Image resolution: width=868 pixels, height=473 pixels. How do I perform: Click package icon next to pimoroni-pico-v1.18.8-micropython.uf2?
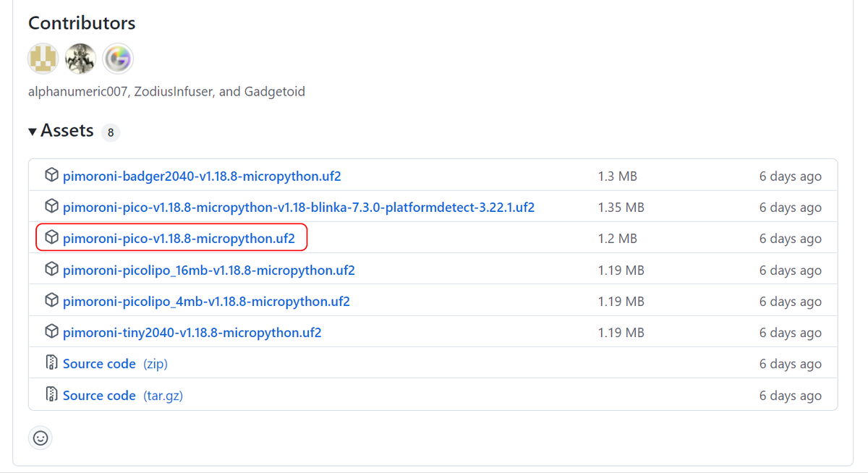(x=51, y=238)
